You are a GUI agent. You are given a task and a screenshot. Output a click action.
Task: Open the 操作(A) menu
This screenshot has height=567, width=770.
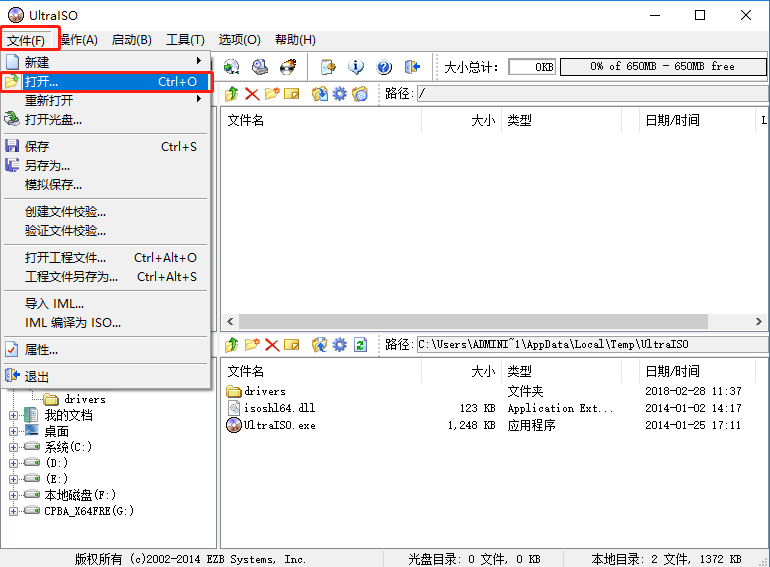coord(79,40)
